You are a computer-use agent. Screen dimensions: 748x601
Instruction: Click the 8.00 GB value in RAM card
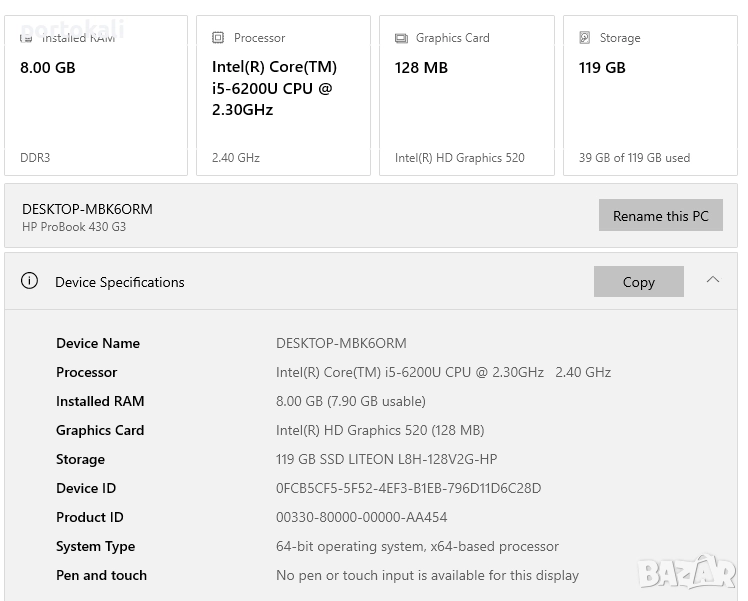coord(48,68)
